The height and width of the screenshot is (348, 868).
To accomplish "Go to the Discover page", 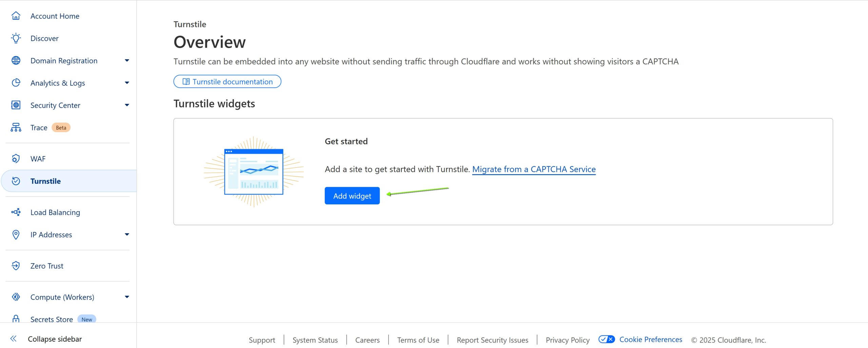I will tap(68, 38).
